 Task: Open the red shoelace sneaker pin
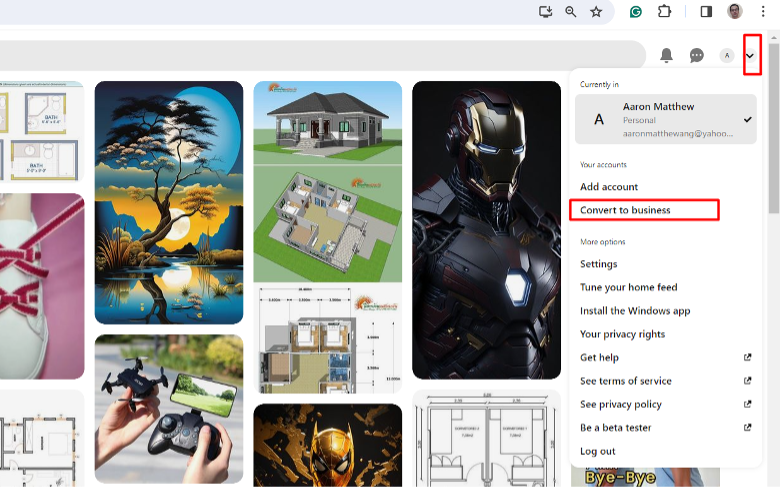[42, 286]
